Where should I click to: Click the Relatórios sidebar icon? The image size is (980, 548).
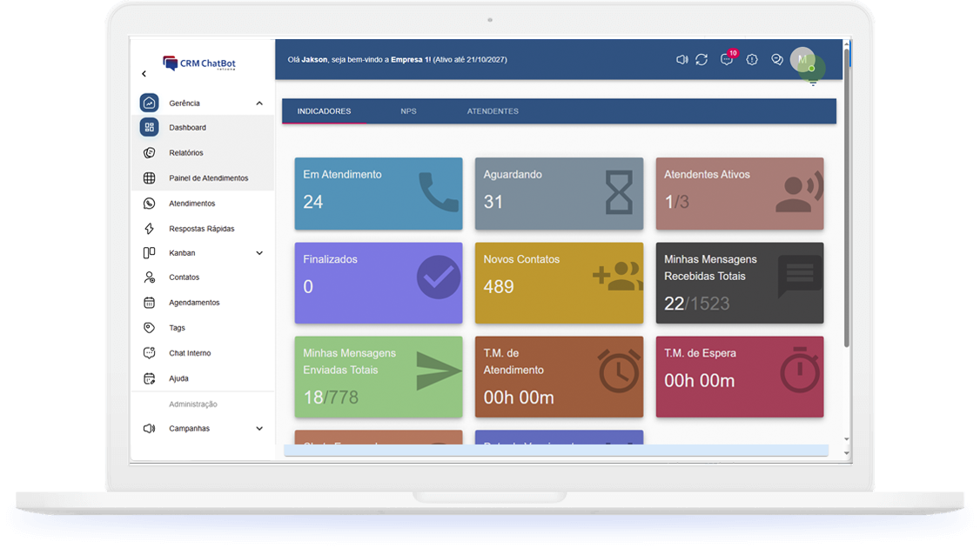150,152
